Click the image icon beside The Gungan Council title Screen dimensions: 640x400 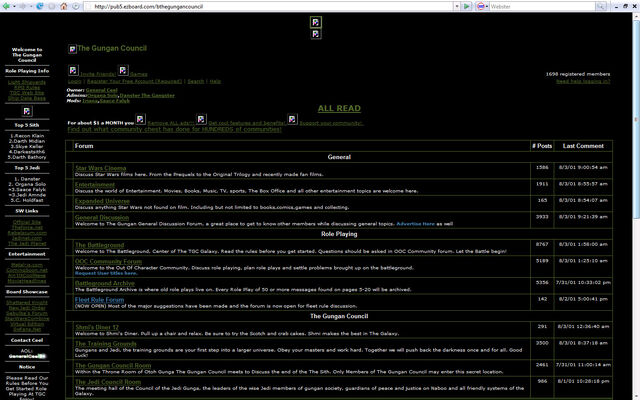point(72,49)
